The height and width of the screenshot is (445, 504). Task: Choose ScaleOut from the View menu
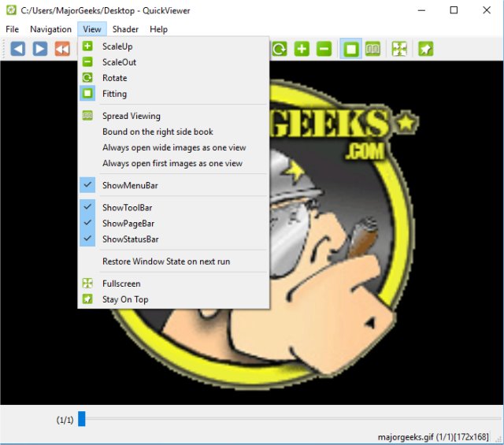[173, 62]
